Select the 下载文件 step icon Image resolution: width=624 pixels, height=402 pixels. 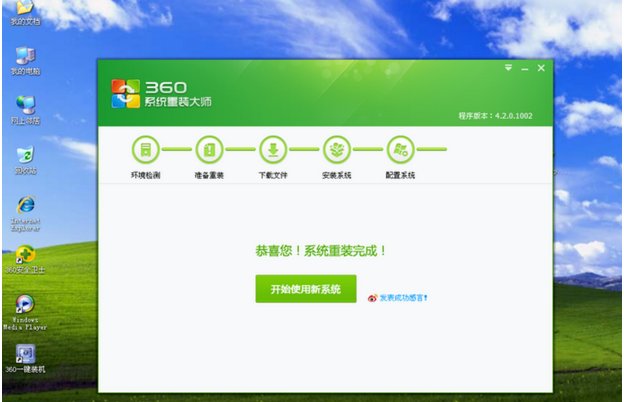tap(272, 151)
